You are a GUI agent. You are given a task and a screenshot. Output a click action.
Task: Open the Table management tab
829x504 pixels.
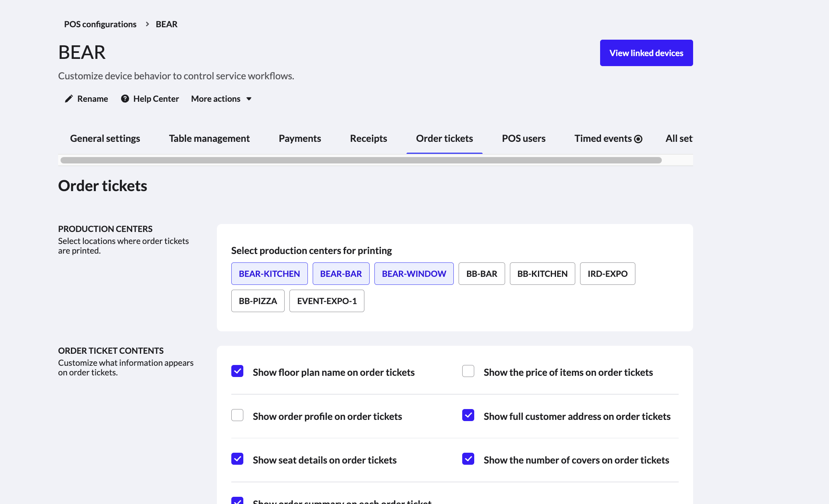tap(209, 138)
